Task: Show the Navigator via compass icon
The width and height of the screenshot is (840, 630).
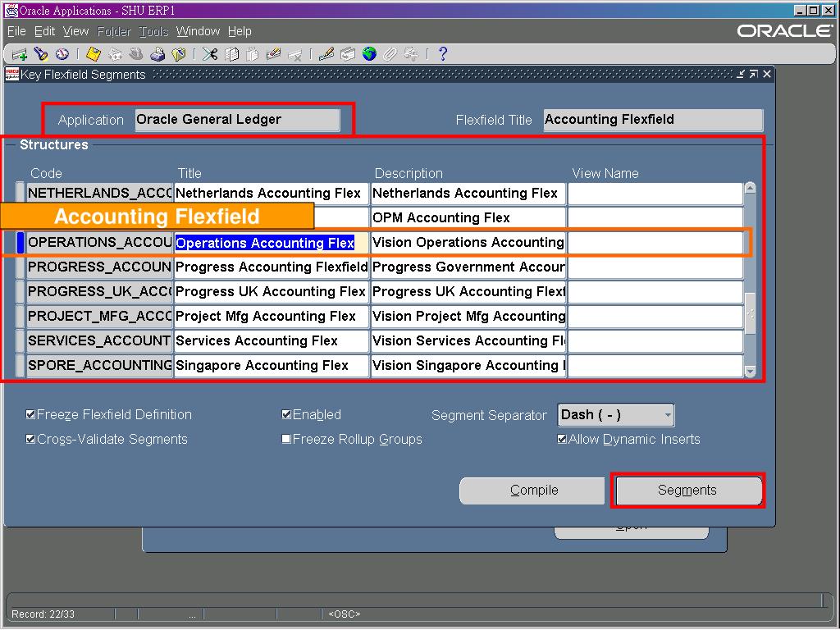Action: coord(62,54)
